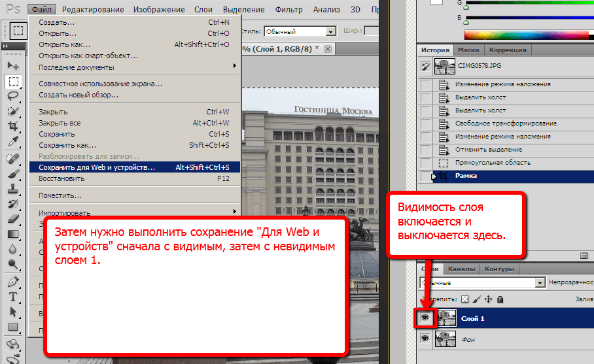Viewport: 594px width, 364px height.
Task: Select the Path Selection tool
Action: tap(13, 312)
